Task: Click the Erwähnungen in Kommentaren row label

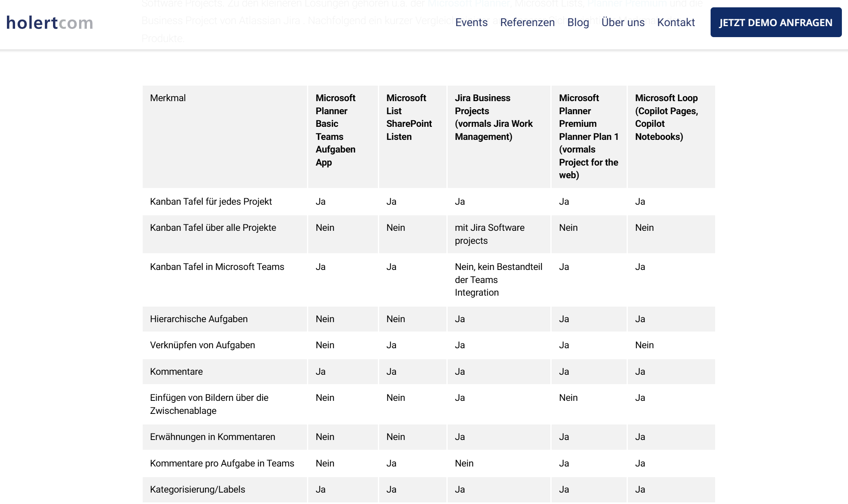Action: [x=213, y=437]
